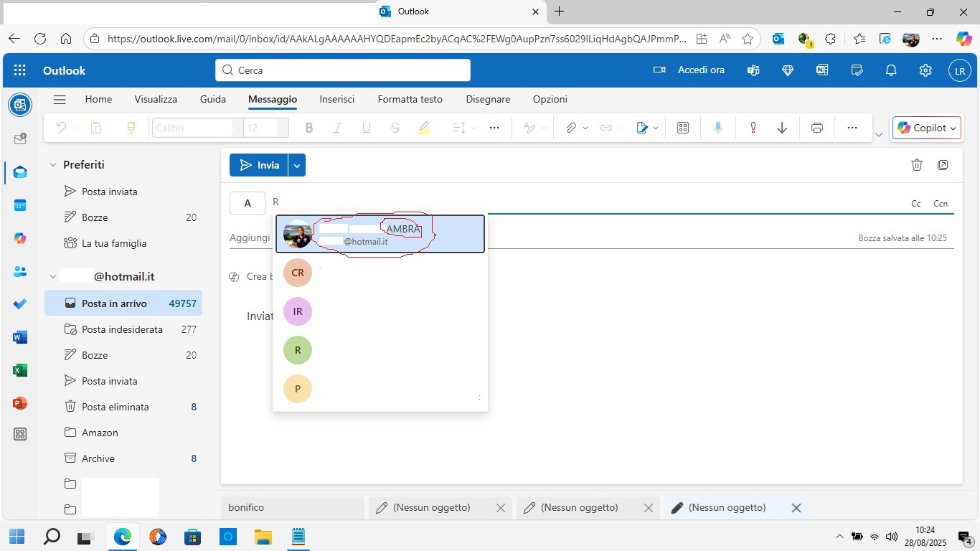Screen dimensions: 980x551
Task: Click the Invia send button
Action: point(259,165)
